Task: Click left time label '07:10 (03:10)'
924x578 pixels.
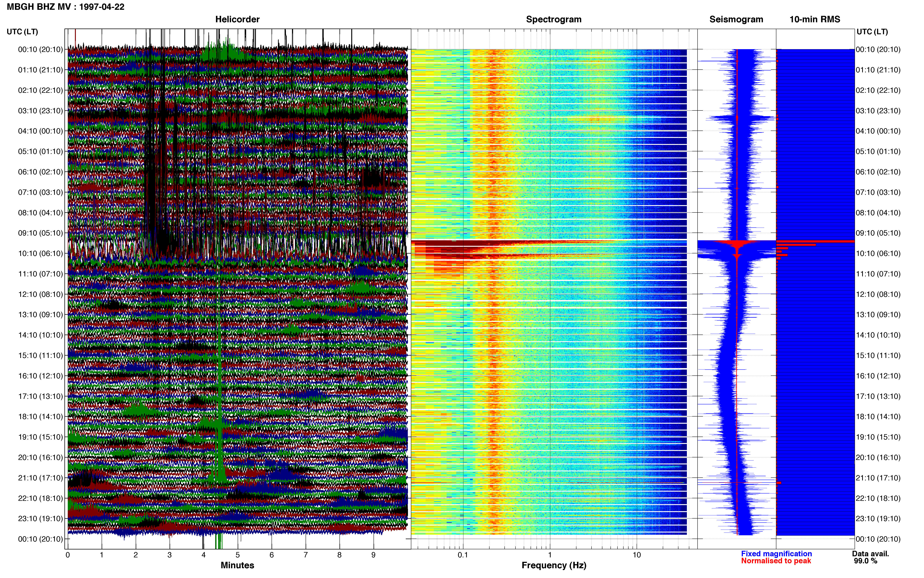Action: 41,192
